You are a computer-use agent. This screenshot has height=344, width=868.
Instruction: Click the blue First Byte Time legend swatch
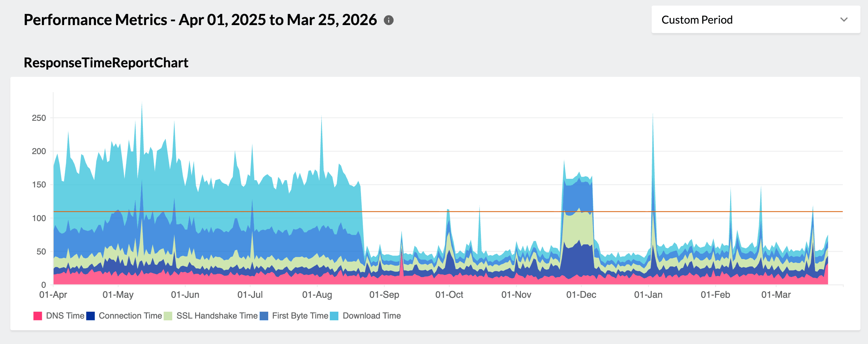coord(264,316)
